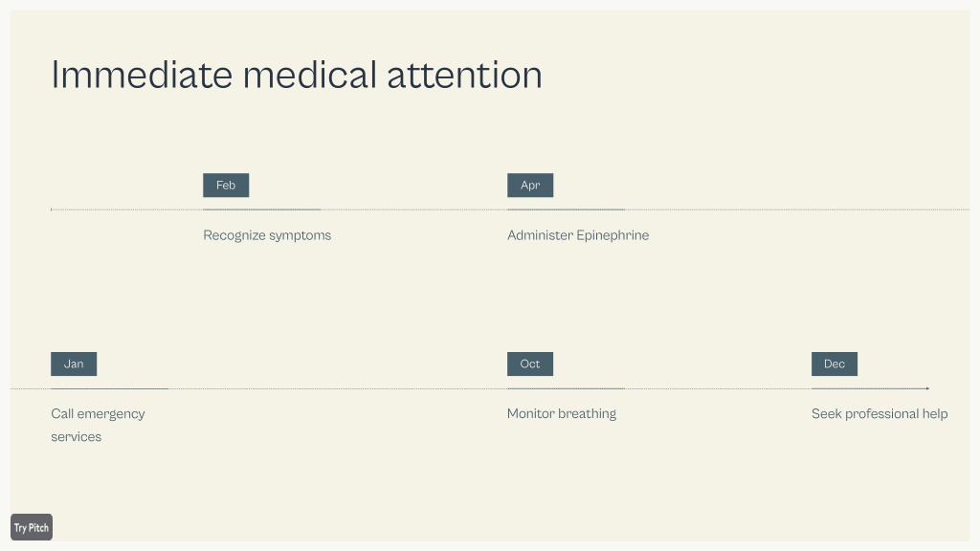The image size is (980, 551).
Task: Select the Jan timeline marker
Action: [x=74, y=364]
